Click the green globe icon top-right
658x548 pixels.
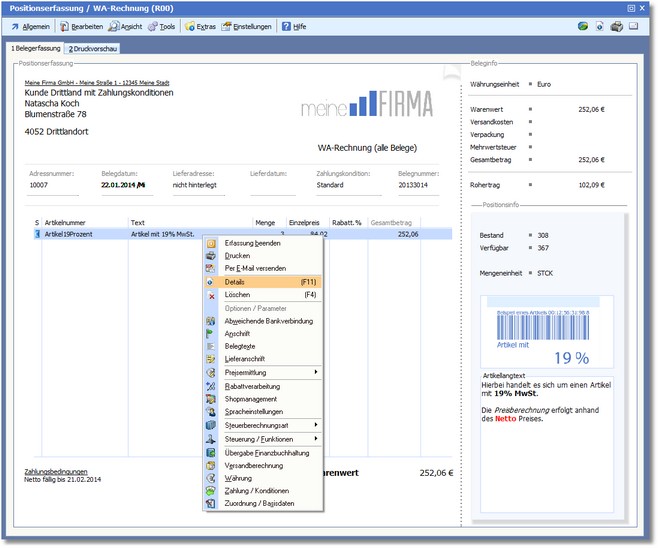582,26
